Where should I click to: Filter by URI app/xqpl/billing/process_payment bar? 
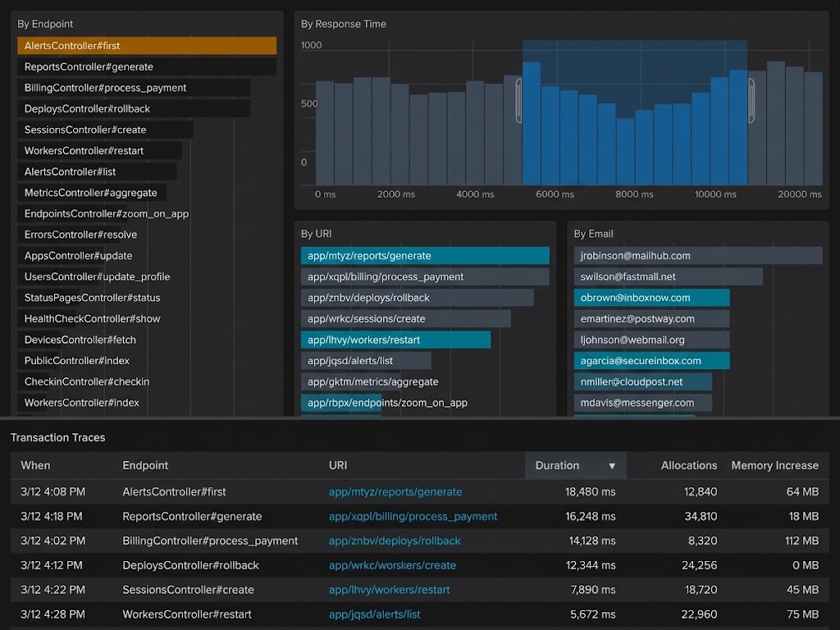425,276
